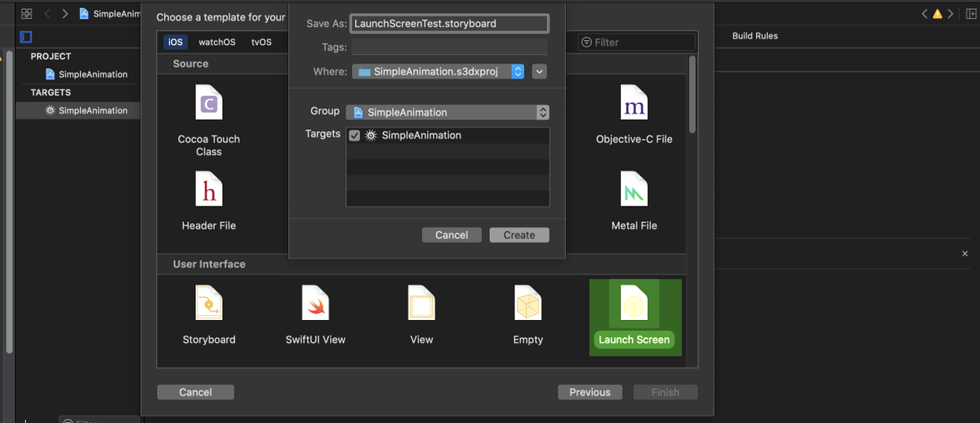Screen dimensions: 980x423
Task: Select the Cocoa Touch Class template icon
Action: [209, 104]
